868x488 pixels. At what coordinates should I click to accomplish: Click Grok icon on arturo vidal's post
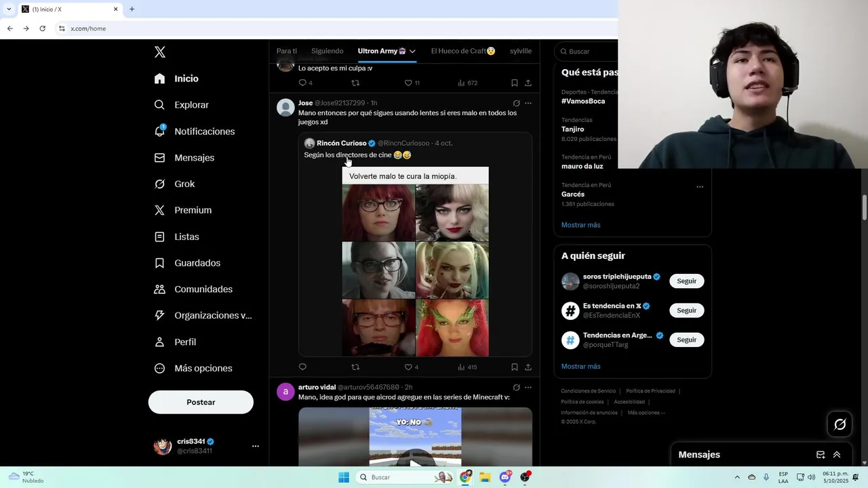(517, 388)
